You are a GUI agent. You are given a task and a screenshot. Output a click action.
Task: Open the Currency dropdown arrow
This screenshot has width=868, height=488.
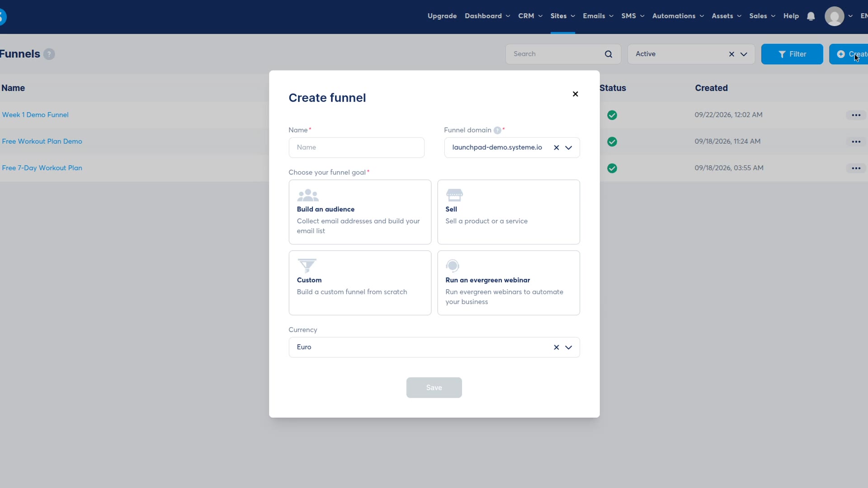(569, 347)
